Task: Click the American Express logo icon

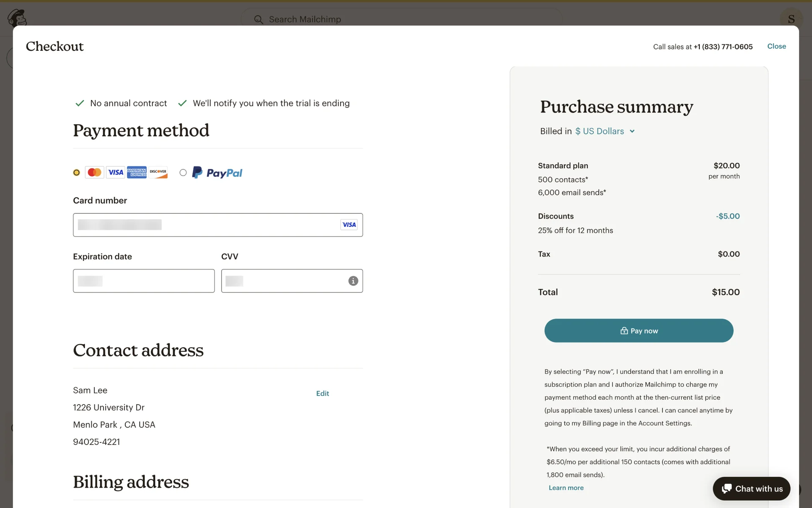Action: [137, 172]
